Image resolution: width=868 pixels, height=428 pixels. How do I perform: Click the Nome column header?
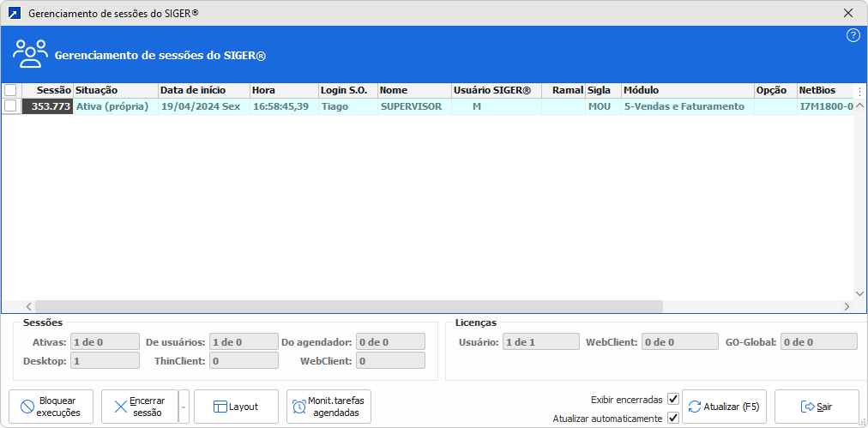pos(414,90)
